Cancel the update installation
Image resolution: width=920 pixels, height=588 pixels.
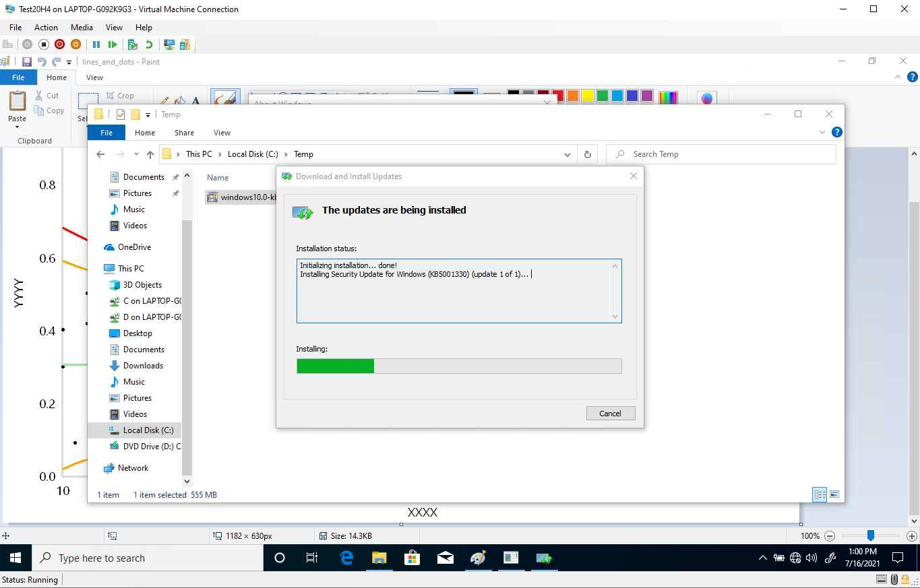611,414
